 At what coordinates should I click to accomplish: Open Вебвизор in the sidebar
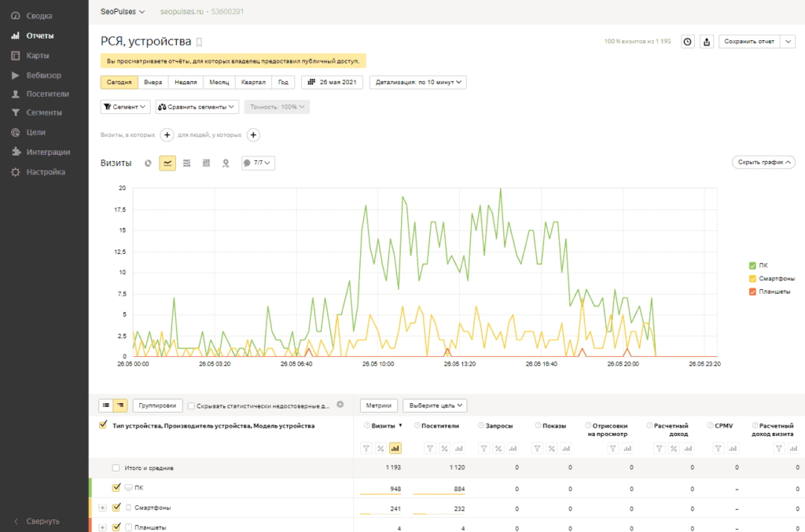(44, 75)
